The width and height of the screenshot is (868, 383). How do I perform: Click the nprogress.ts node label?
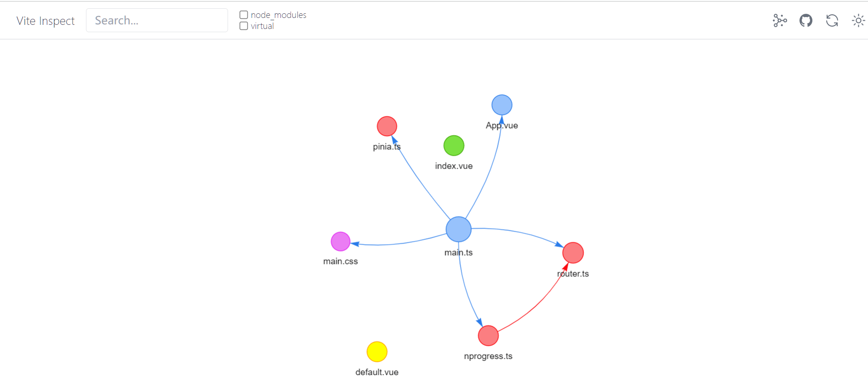488,356
